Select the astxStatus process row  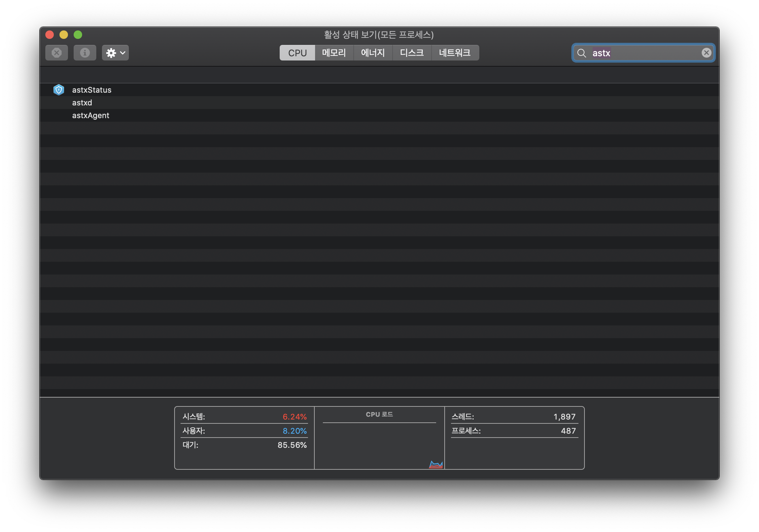[92, 90]
